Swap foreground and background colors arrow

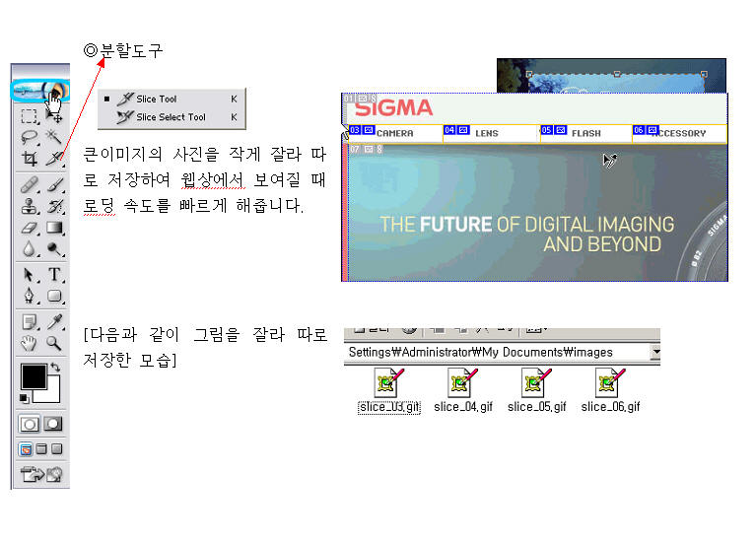55,368
